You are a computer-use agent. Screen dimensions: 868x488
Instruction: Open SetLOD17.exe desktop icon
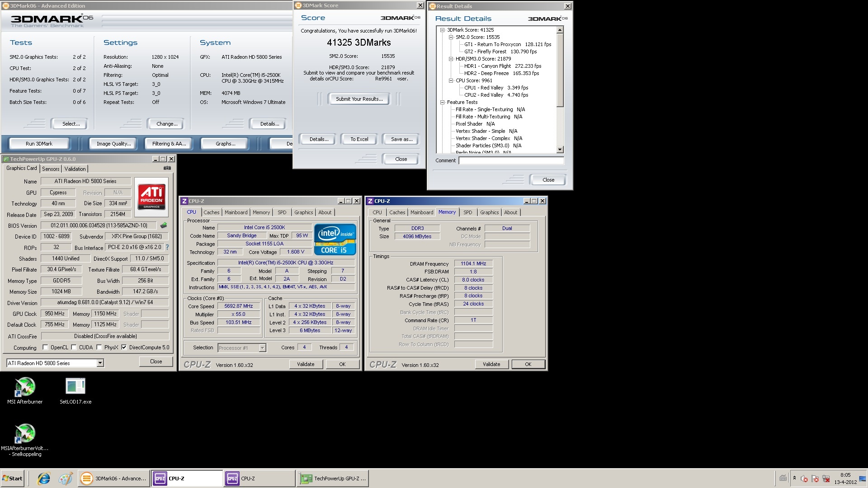click(75, 387)
